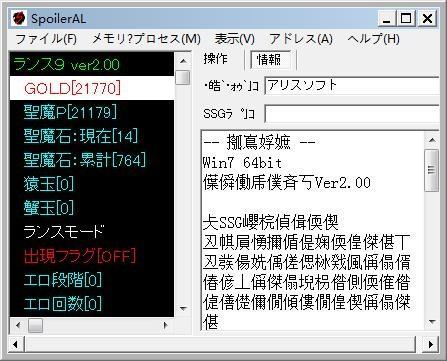The image size is (447, 361).
Task: Select the GOLD[21770] entry
Action: click(92, 88)
